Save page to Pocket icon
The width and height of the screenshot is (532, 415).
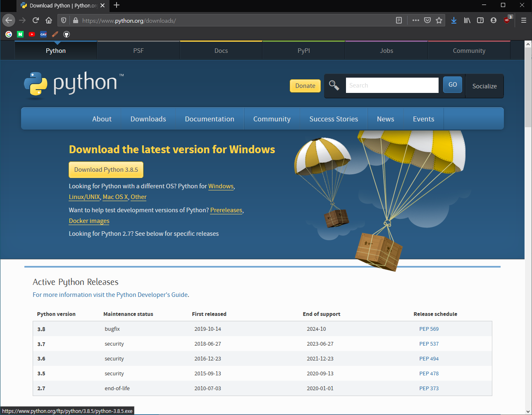(427, 20)
